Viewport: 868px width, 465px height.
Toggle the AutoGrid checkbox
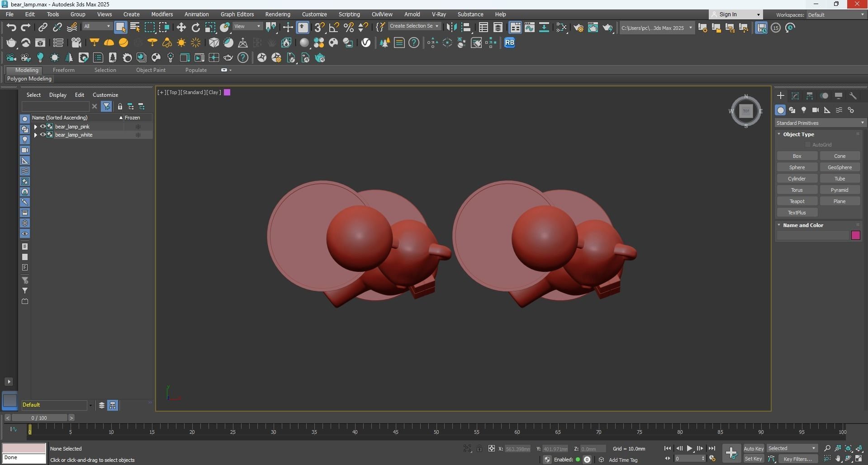[x=808, y=145]
